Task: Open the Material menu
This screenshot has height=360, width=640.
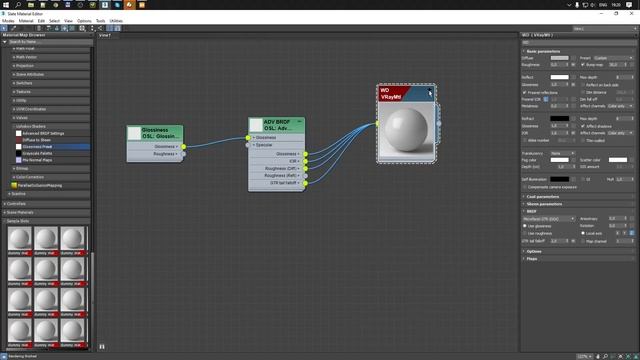Action: pyautogui.click(x=26, y=21)
